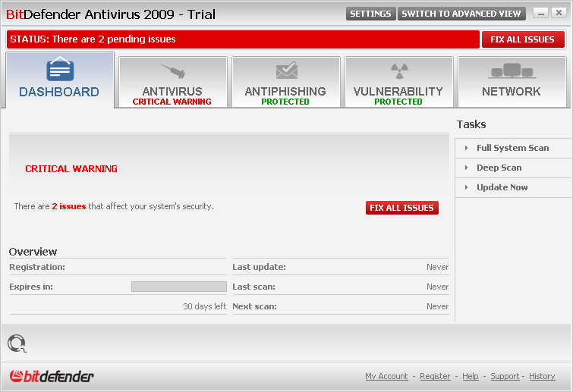Click the Antiphishing envelope icon
Image resolution: width=573 pixels, height=392 pixels.
287,71
